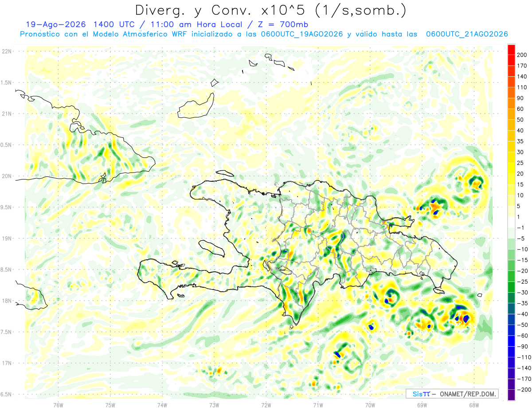Click the '75W' longitude label
The width and height of the screenshot is (532, 411).
[110, 405]
